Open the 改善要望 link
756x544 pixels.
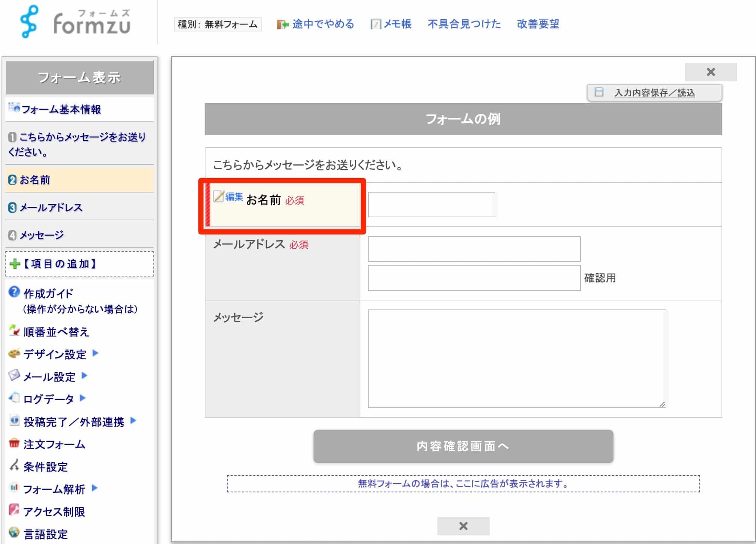pos(539,24)
